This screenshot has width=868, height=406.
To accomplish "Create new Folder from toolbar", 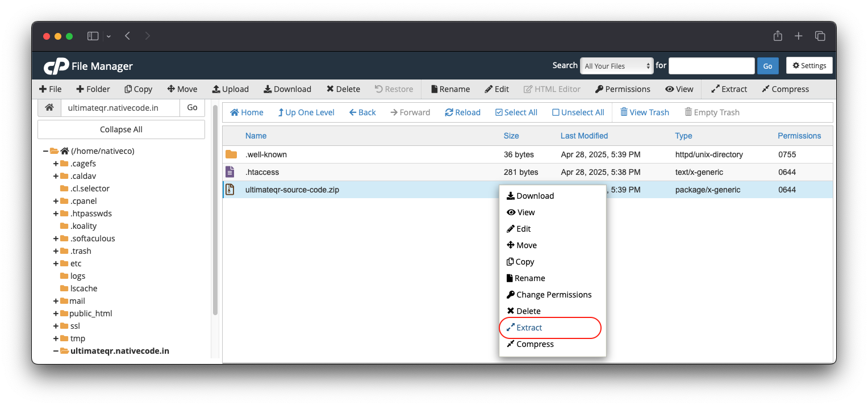I will click(x=93, y=89).
